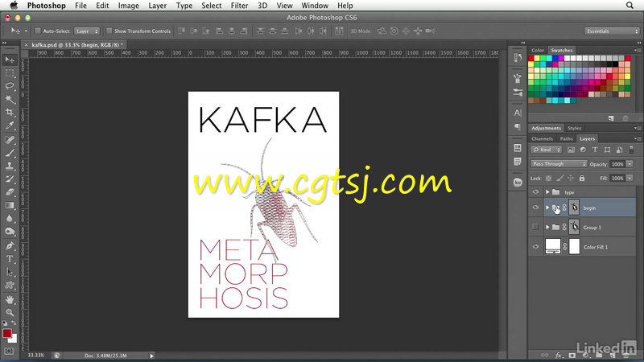Select the Brush tool

(x=9, y=153)
